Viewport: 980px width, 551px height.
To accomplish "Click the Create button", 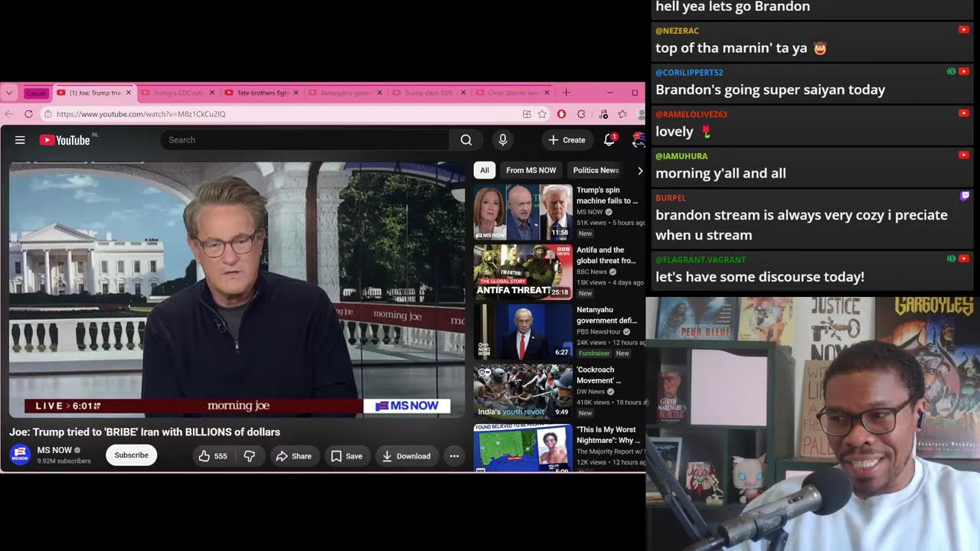I will coord(567,140).
